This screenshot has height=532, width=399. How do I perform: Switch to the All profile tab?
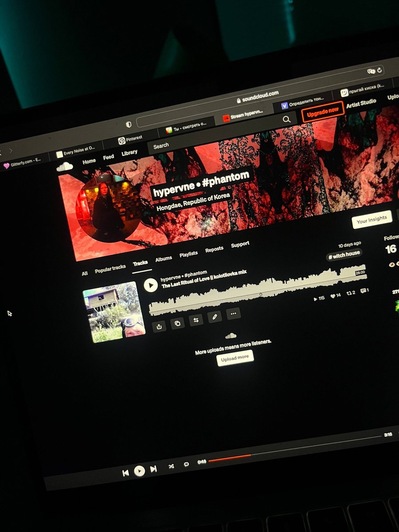pos(85,274)
